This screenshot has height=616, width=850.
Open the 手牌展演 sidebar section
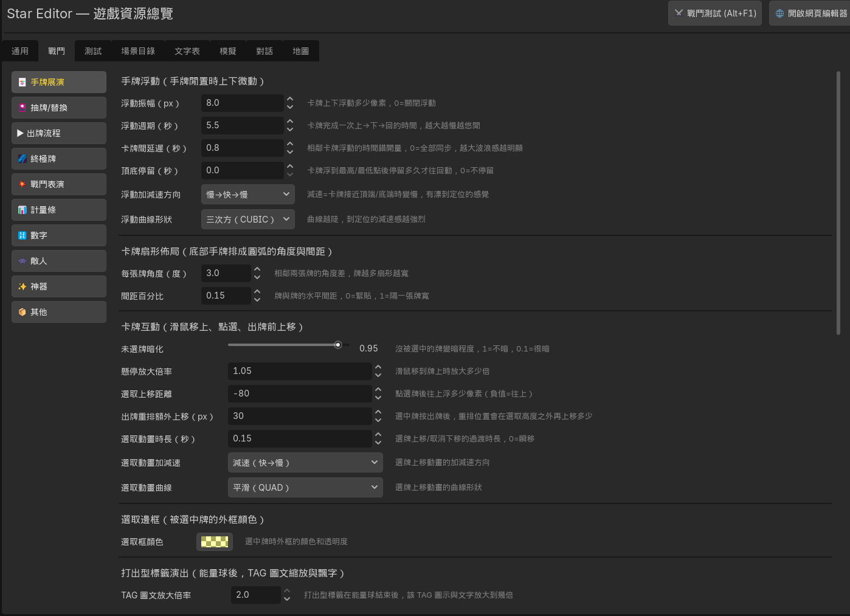[59, 82]
